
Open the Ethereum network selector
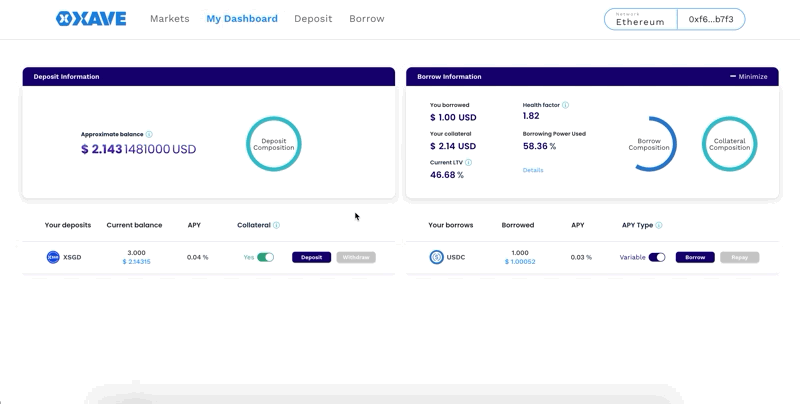tap(640, 19)
